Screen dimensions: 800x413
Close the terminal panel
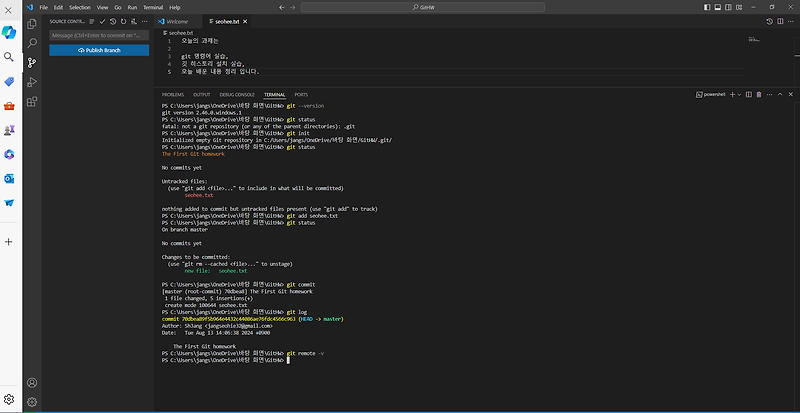(x=791, y=94)
